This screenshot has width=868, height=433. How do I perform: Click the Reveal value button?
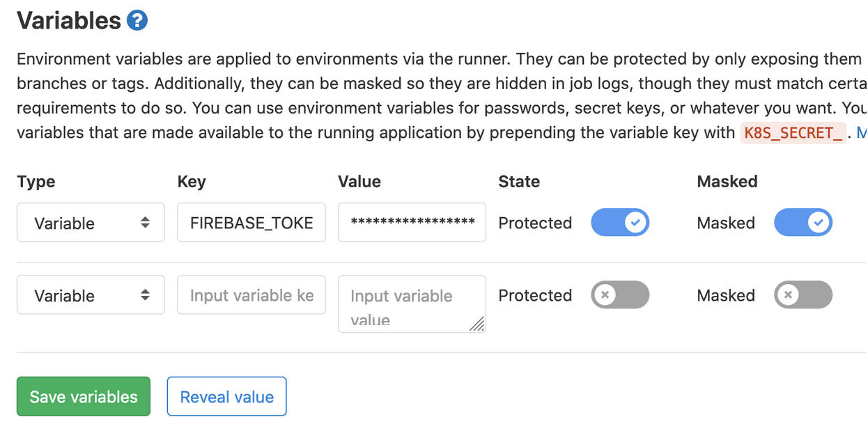[226, 396]
